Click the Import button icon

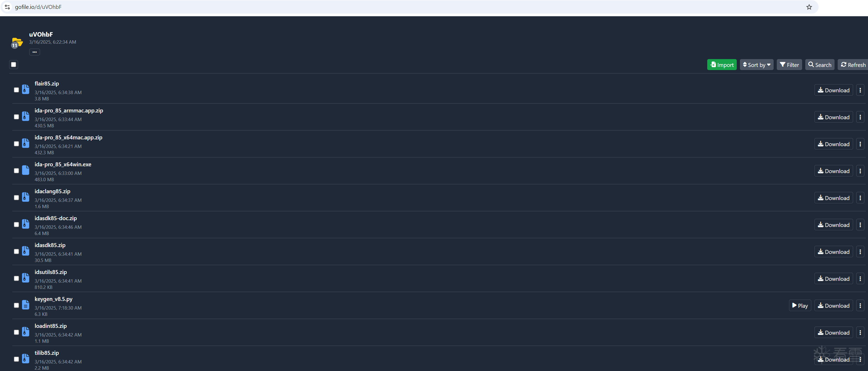pos(713,65)
